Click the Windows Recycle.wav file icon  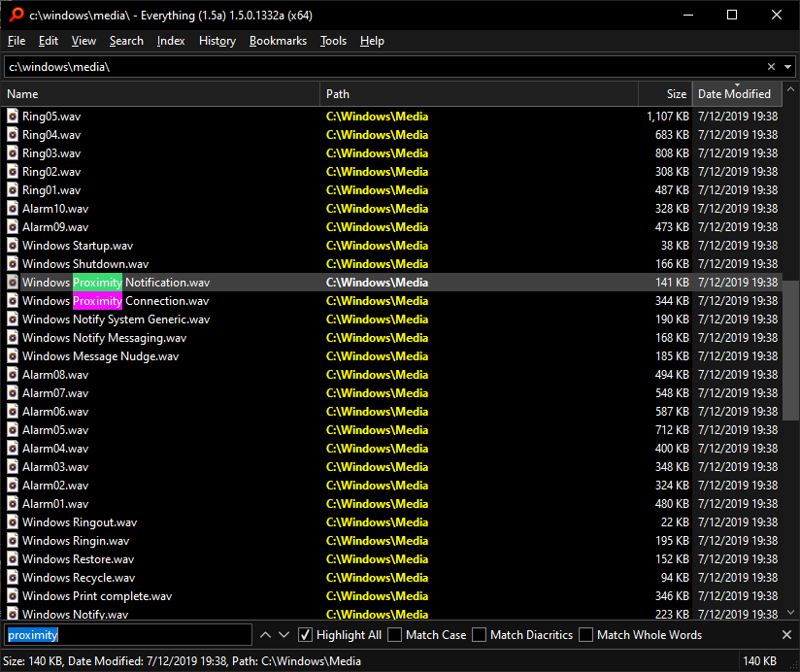coord(13,578)
